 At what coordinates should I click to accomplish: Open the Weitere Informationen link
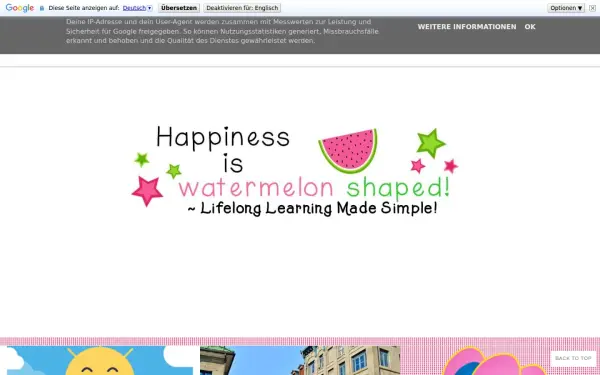(467, 27)
